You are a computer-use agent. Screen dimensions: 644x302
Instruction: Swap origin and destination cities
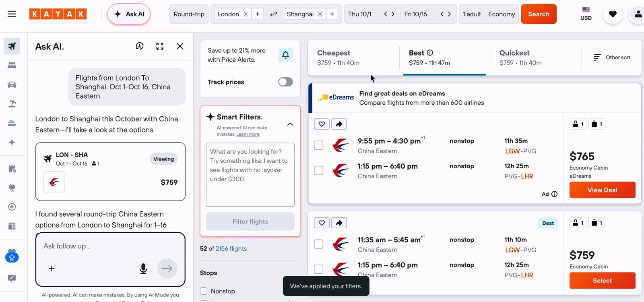click(x=274, y=14)
